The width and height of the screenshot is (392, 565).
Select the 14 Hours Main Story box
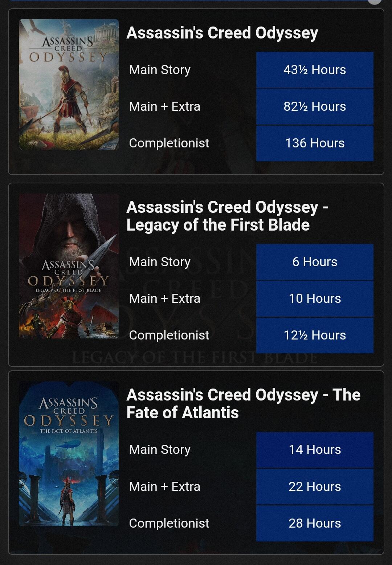pos(315,450)
